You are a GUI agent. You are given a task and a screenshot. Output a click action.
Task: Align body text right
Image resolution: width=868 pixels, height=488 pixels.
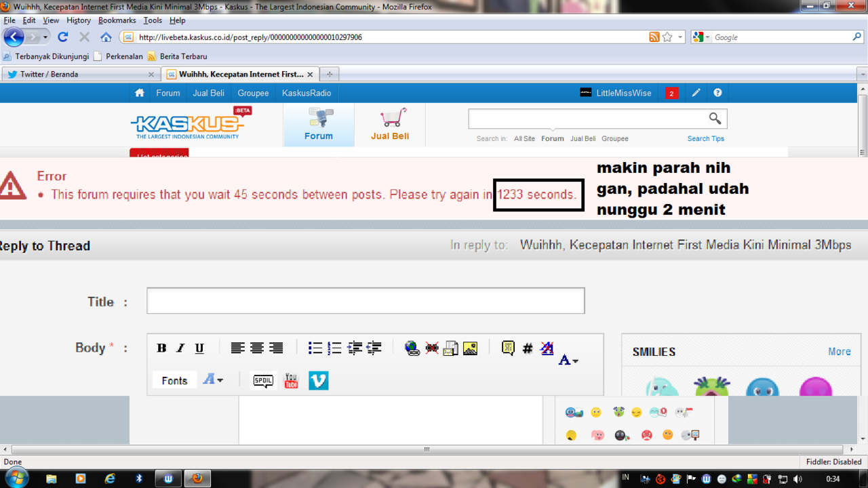(275, 348)
